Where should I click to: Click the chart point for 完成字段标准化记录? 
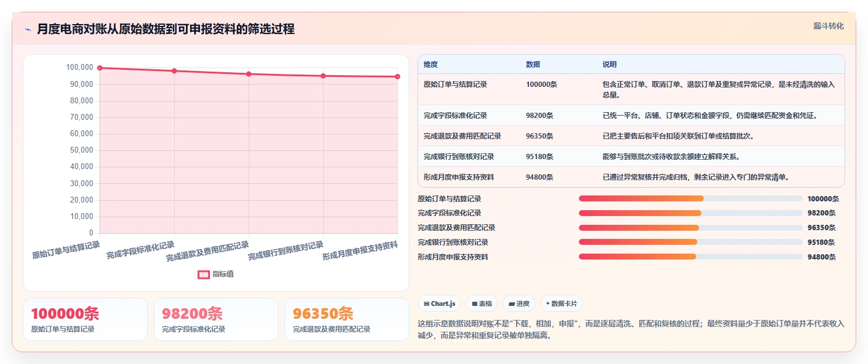coord(174,71)
